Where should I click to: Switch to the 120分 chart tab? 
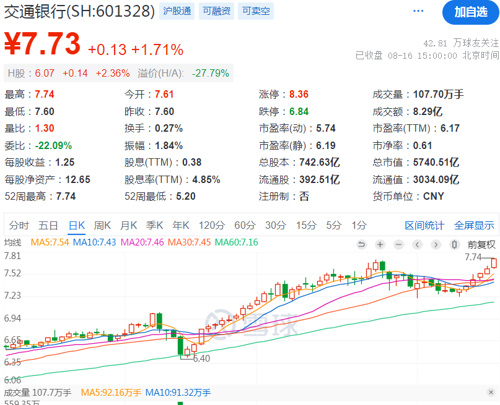pyautogui.click(x=212, y=226)
